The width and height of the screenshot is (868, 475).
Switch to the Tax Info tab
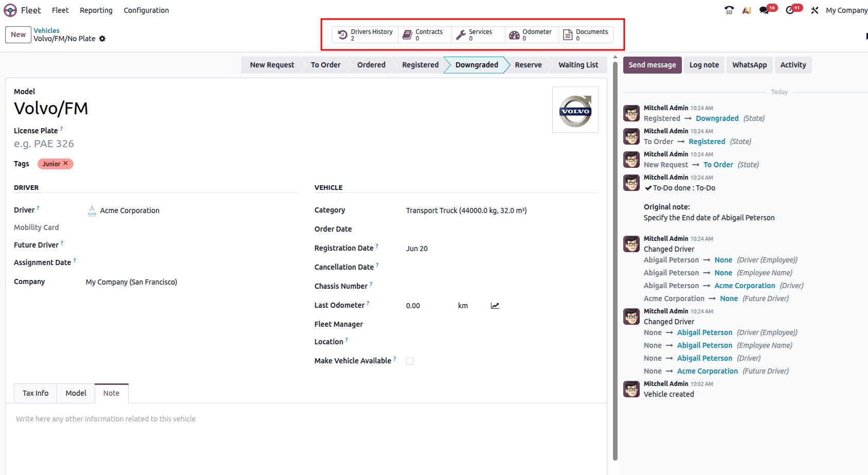(35, 393)
